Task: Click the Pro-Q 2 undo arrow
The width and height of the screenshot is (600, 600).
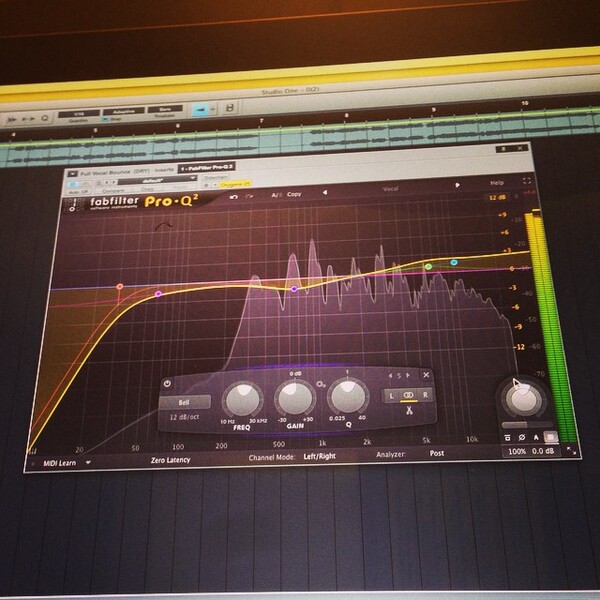Action: pos(233,197)
